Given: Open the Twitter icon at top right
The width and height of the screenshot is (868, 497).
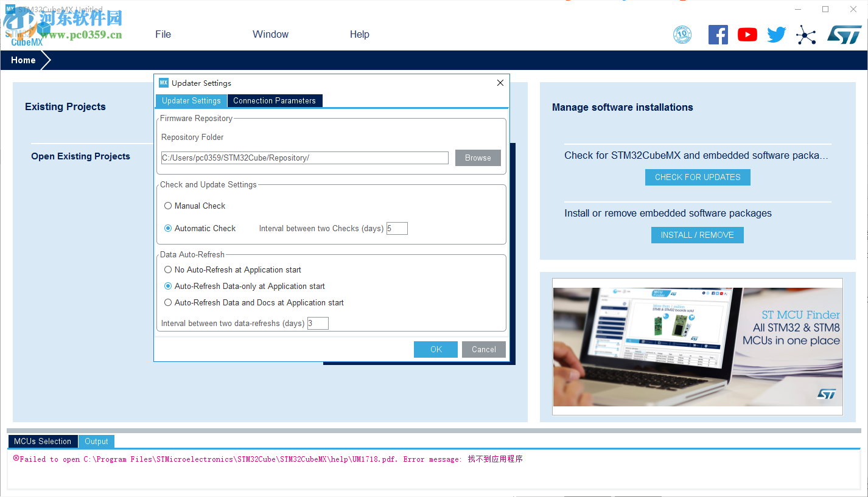Looking at the screenshot, I should 776,35.
